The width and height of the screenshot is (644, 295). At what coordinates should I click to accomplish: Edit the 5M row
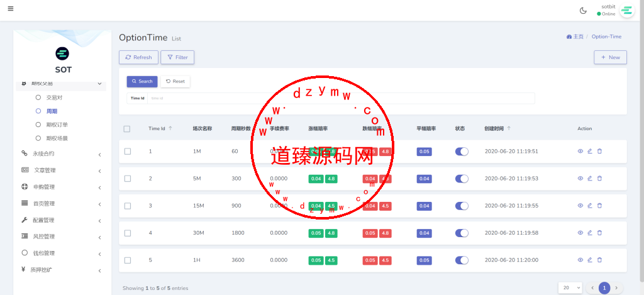click(x=590, y=178)
